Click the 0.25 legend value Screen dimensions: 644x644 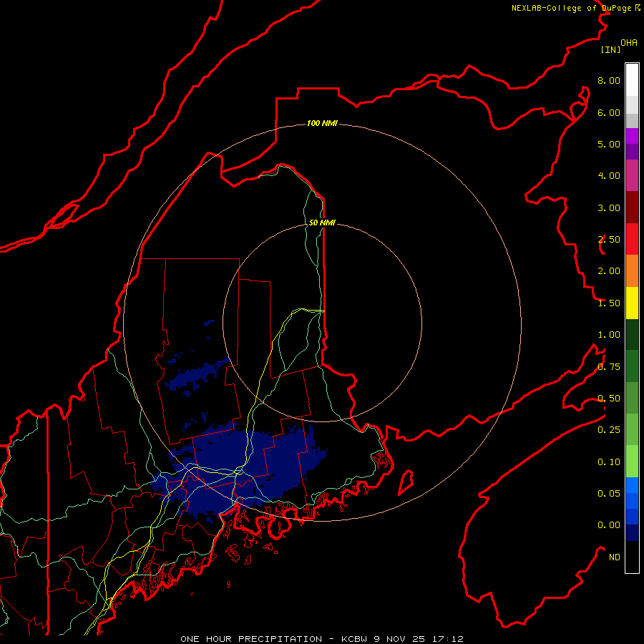click(x=609, y=430)
